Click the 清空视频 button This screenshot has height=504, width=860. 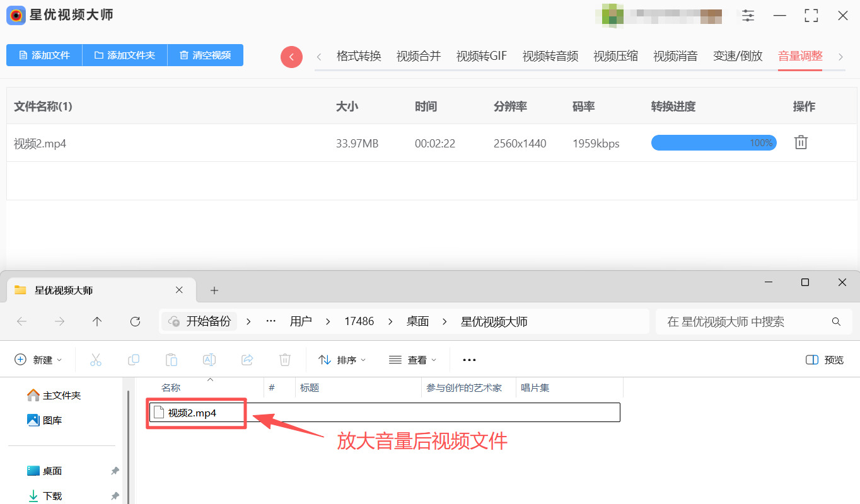click(205, 55)
